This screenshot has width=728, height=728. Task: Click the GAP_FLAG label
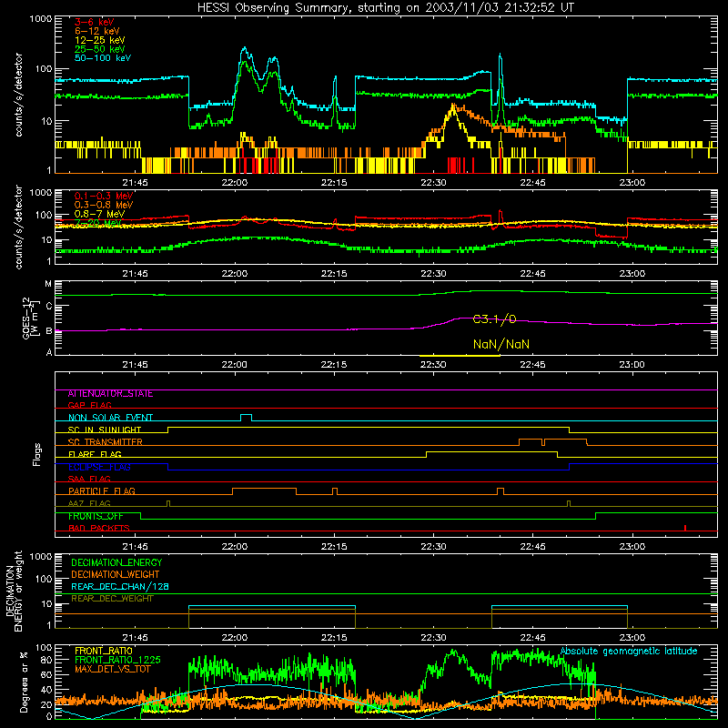[x=89, y=405]
